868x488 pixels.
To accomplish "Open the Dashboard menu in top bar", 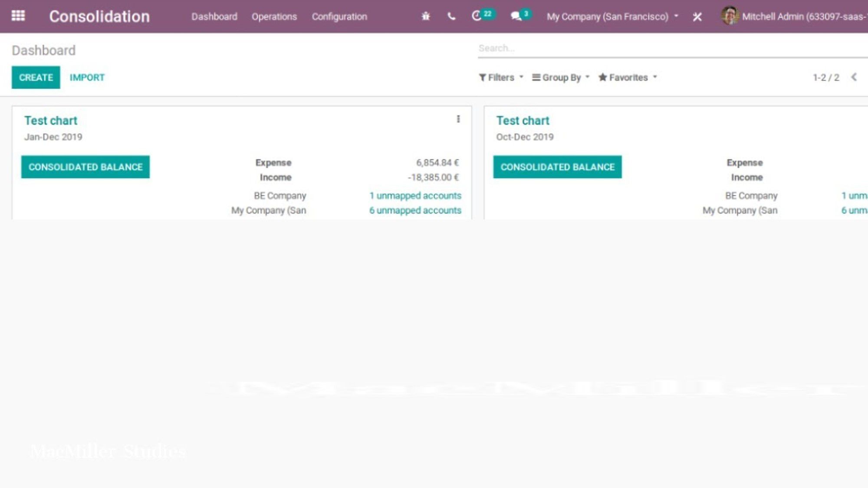I will [214, 16].
